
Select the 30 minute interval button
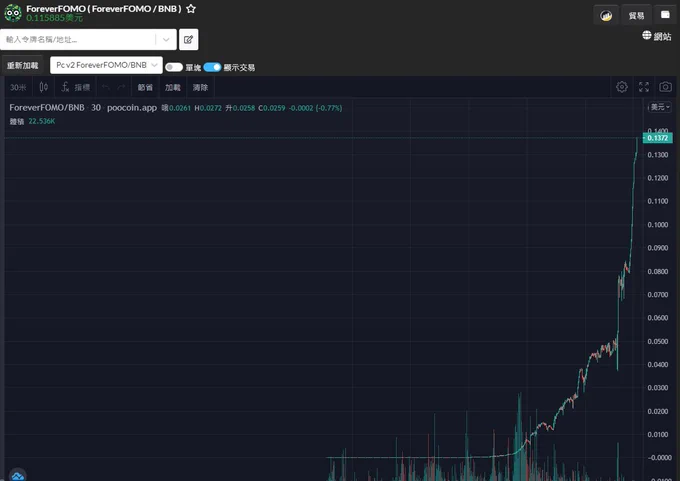click(18, 87)
